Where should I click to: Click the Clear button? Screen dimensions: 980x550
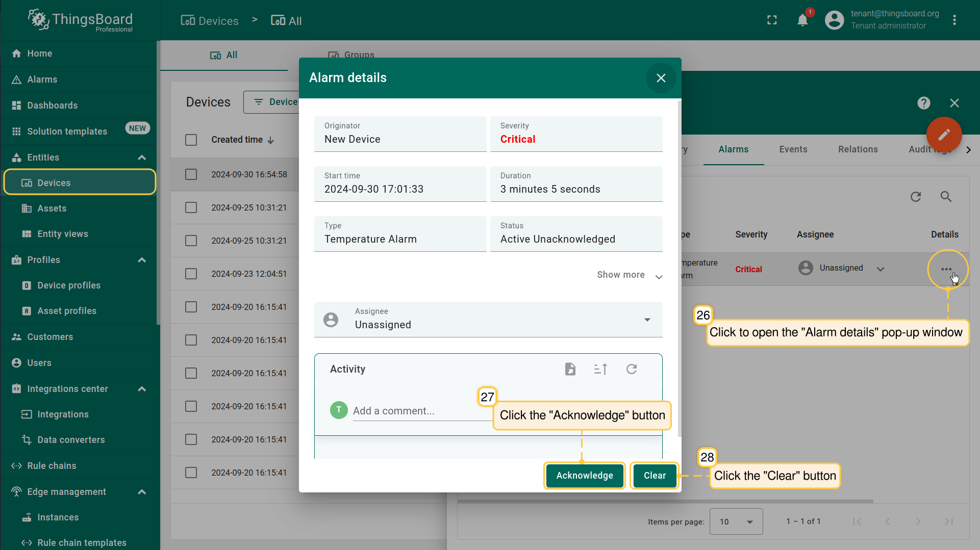click(x=655, y=476)
